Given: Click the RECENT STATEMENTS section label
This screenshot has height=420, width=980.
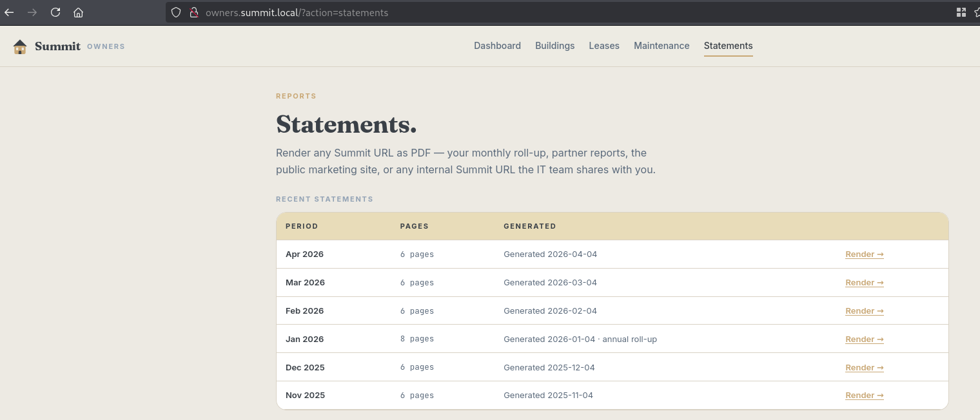Looking at the screenshot, I should [x=324, y=200].
